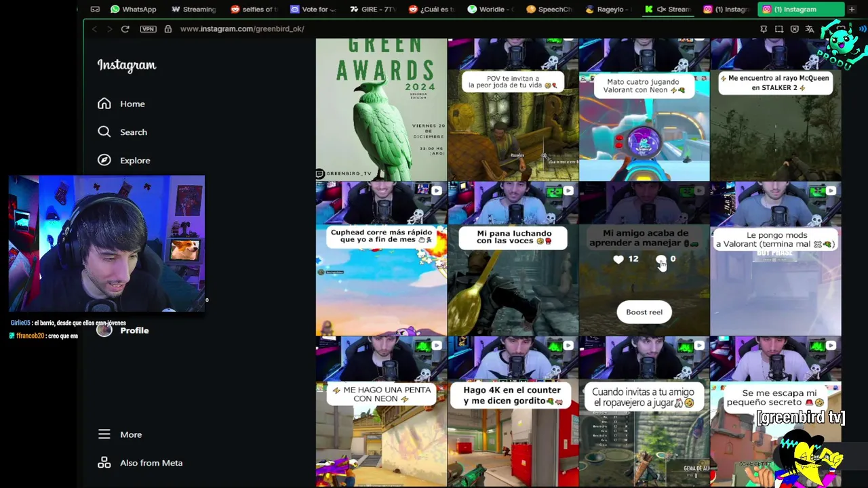This screenshot has width=868, height=488.
Task: Go back with the browser back arrow
Action: (x=94, y=29)
